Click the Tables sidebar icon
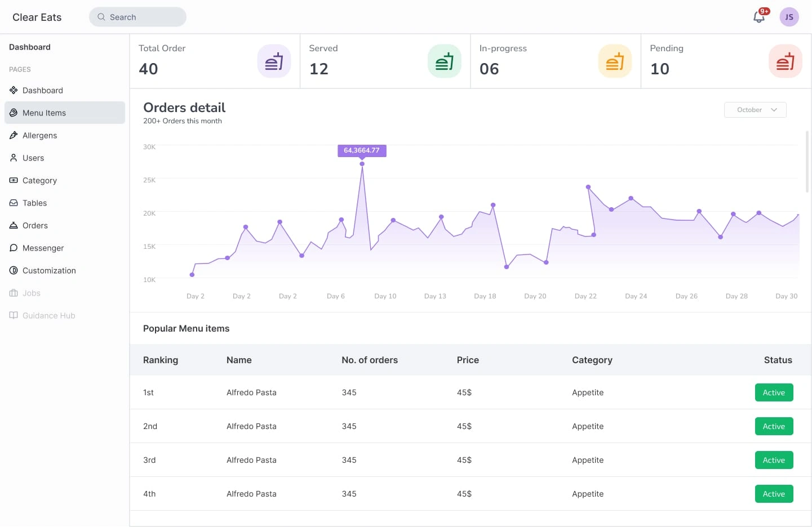 point(14,203)
